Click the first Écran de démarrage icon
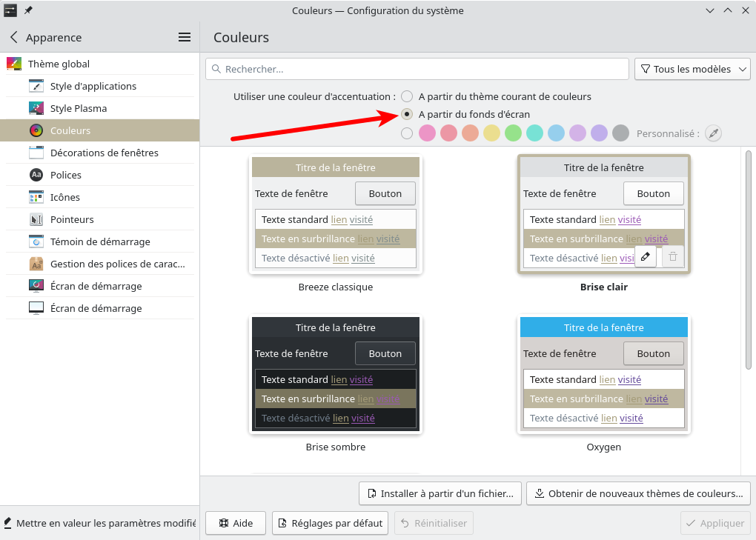 coord(36,286)
